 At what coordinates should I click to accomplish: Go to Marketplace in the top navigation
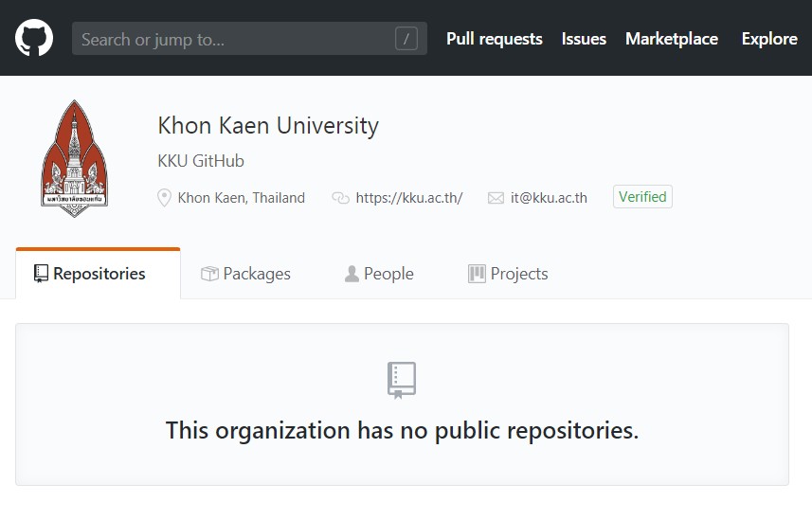point(671,39)
